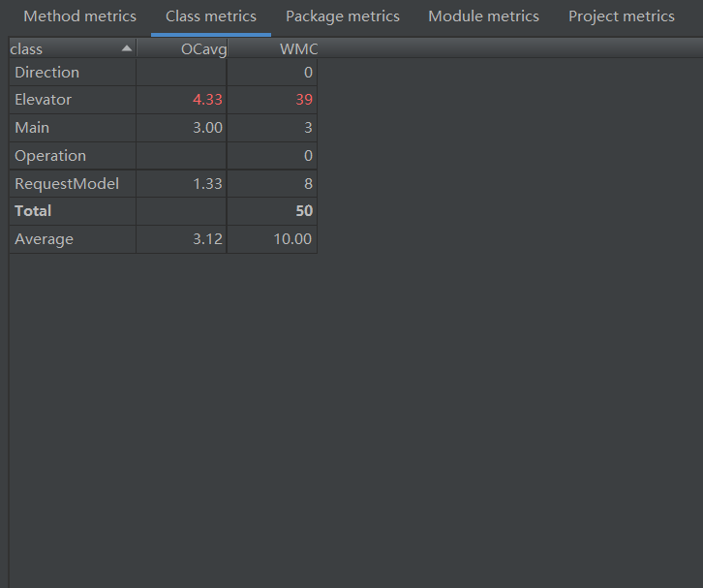Select the Direction class row
703x588 pixels.
point(46,73)
